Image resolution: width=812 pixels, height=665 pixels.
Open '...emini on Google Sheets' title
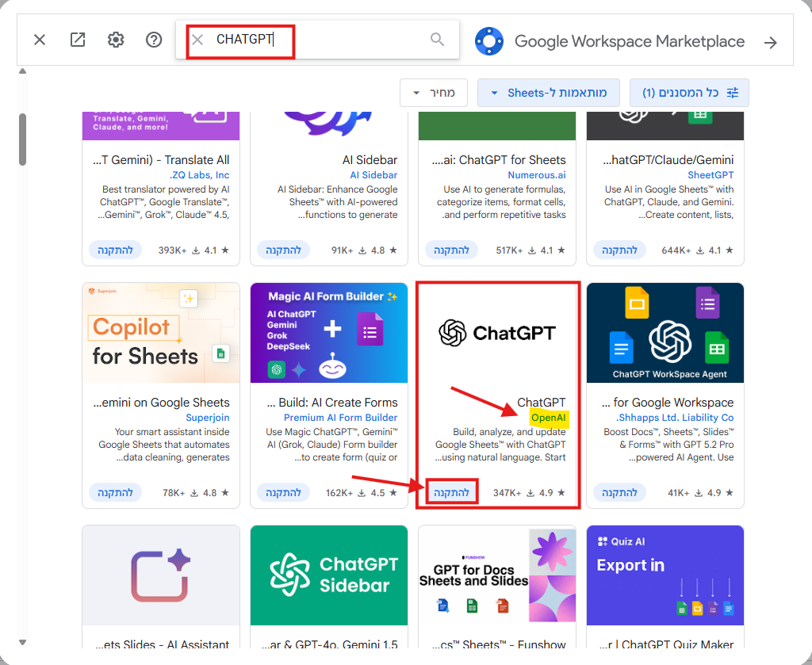(x=162, y=403)
